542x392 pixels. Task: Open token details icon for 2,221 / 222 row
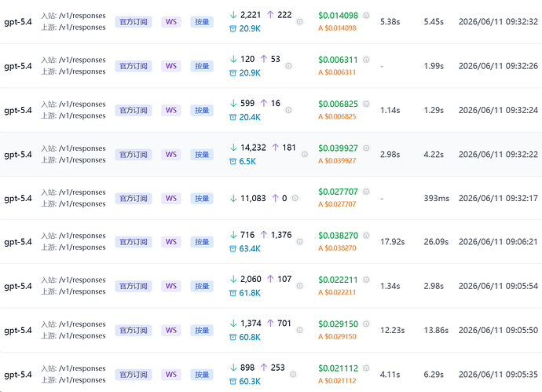pos(300,21)
